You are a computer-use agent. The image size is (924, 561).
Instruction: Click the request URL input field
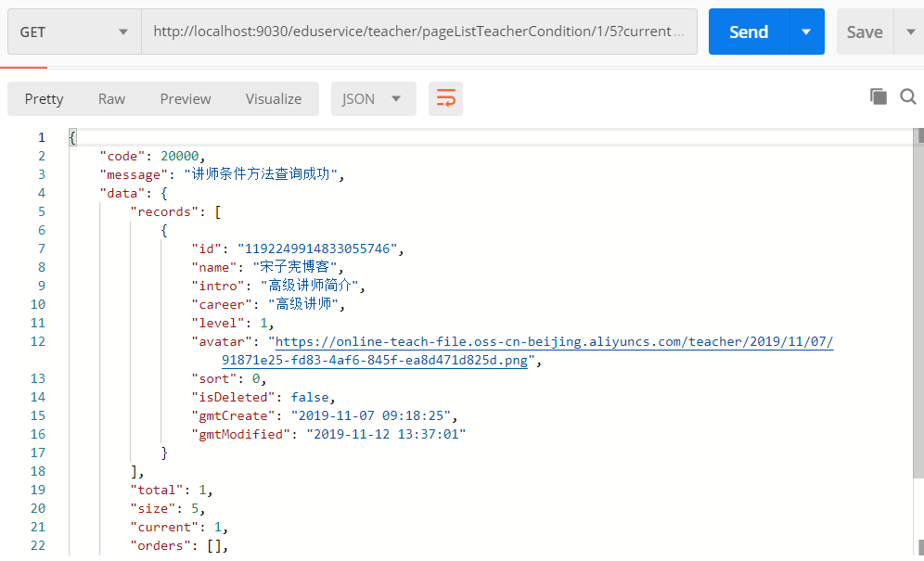[417, 31]
